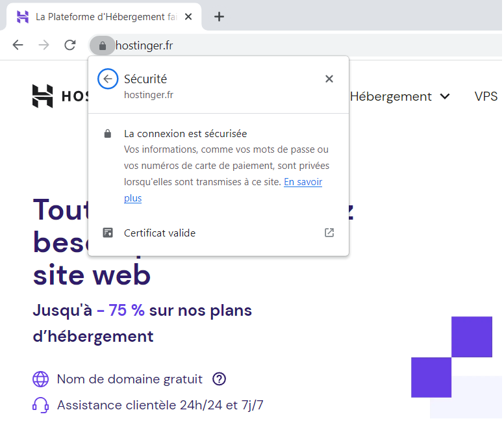This screenshot has width=504, height=423.
Task: Select the La Plateforme d'Hébergement tab
Action: click(103, 17)
